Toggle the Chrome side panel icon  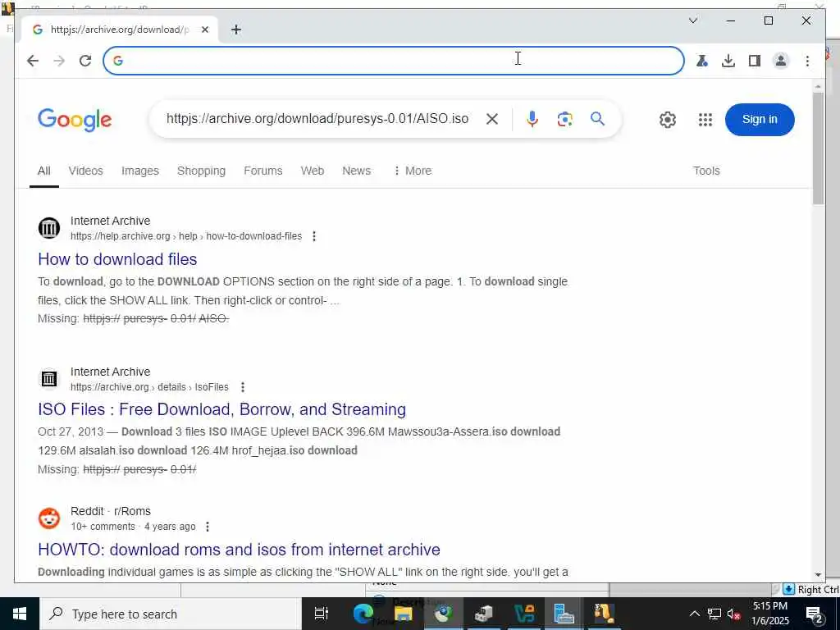coord(755,61)
